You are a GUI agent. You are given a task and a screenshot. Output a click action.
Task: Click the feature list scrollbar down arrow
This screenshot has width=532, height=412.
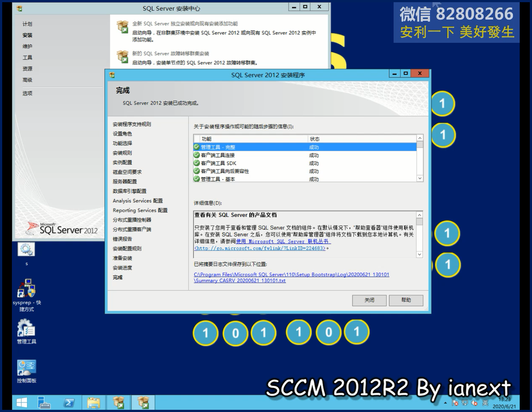[x=420, y=178]
